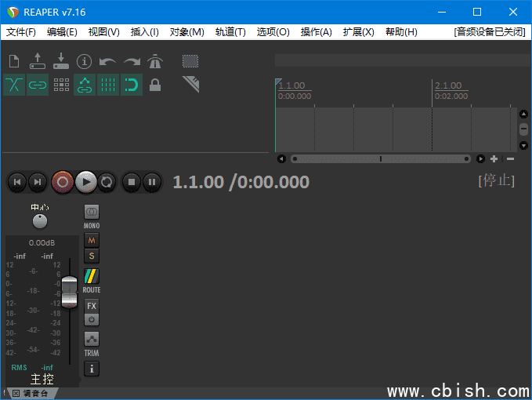Toggle auto-crossfade in toolbar

click(14, 85)
